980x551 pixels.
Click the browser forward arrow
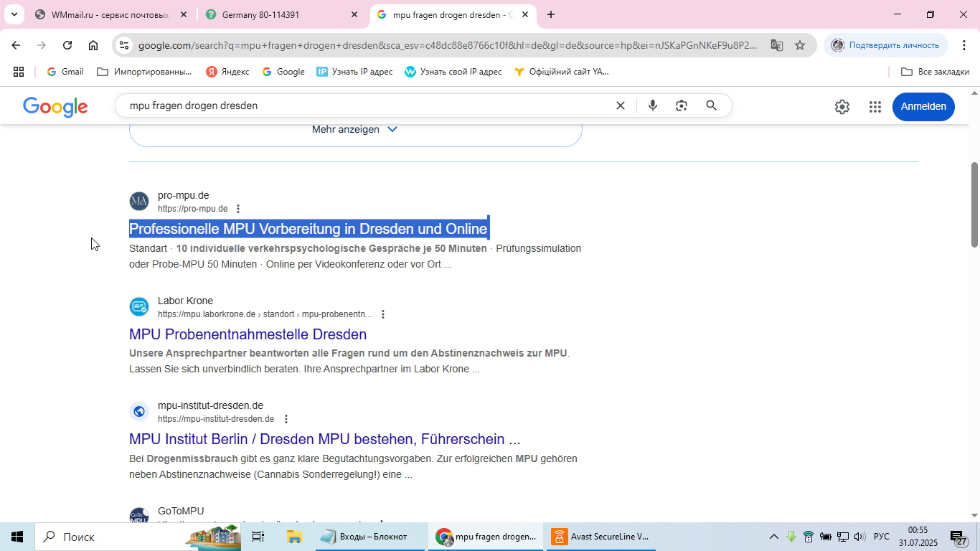pyautogui.click(x=42, y=45)
